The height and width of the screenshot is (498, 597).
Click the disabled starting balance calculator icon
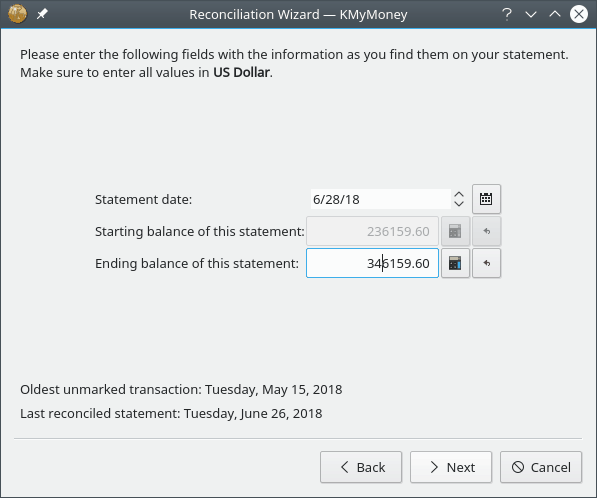coord(455,231)
